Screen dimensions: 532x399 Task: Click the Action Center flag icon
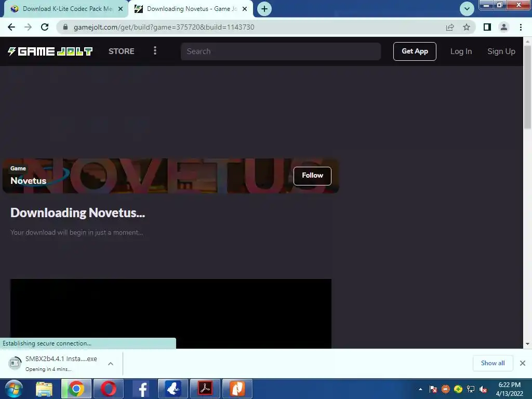coord(433,389)
